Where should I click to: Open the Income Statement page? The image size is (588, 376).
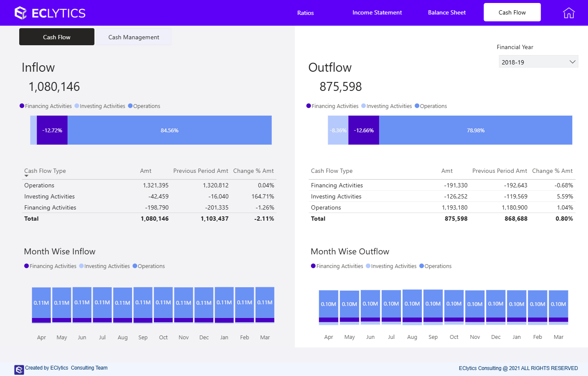pos(377,12)
